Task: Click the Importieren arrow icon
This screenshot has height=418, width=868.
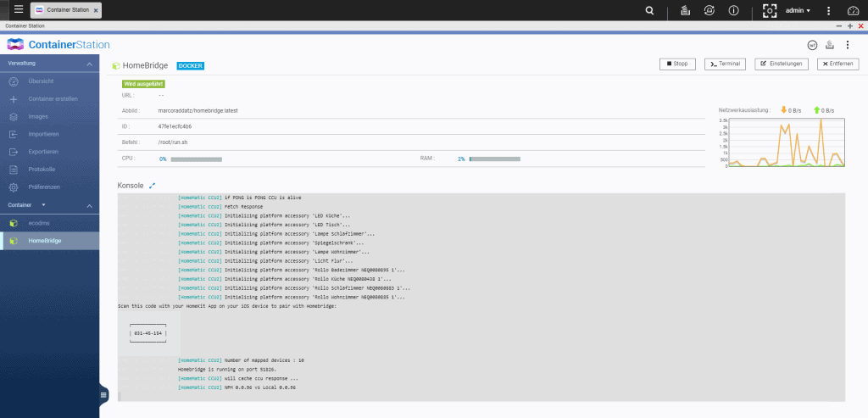Action: click(x=14, y=135)
